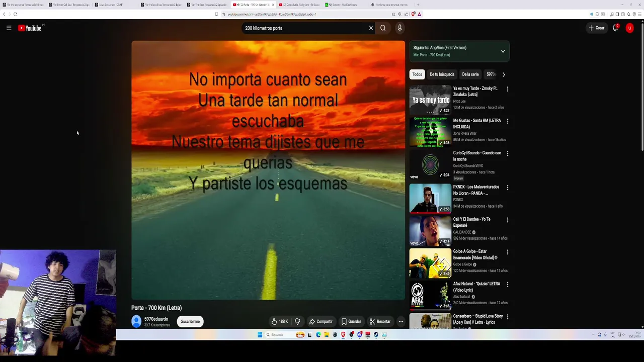This screenshot has width=644, height=362.
Task: Open options for CurioCytlSounds video
Action: tap(507, 153)
